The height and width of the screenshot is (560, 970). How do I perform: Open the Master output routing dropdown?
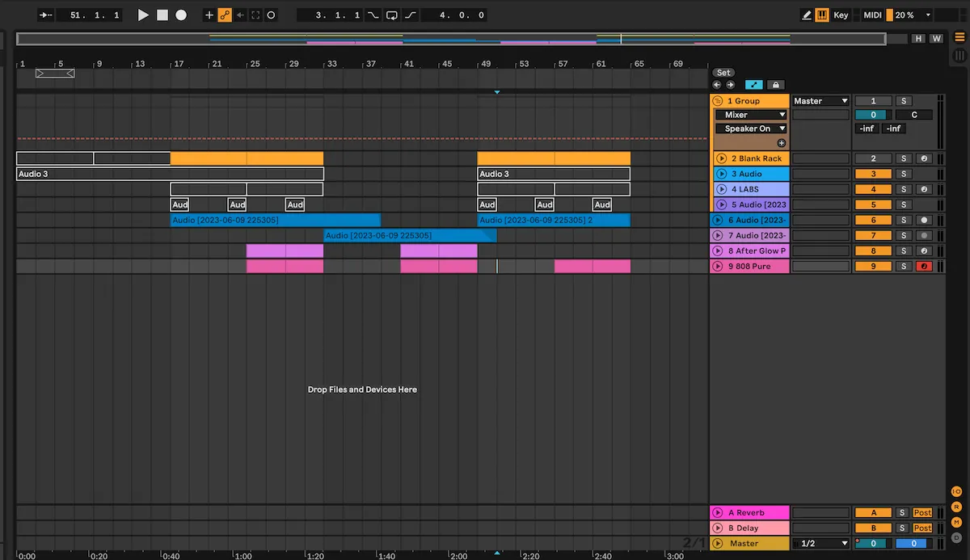(821, 101)
